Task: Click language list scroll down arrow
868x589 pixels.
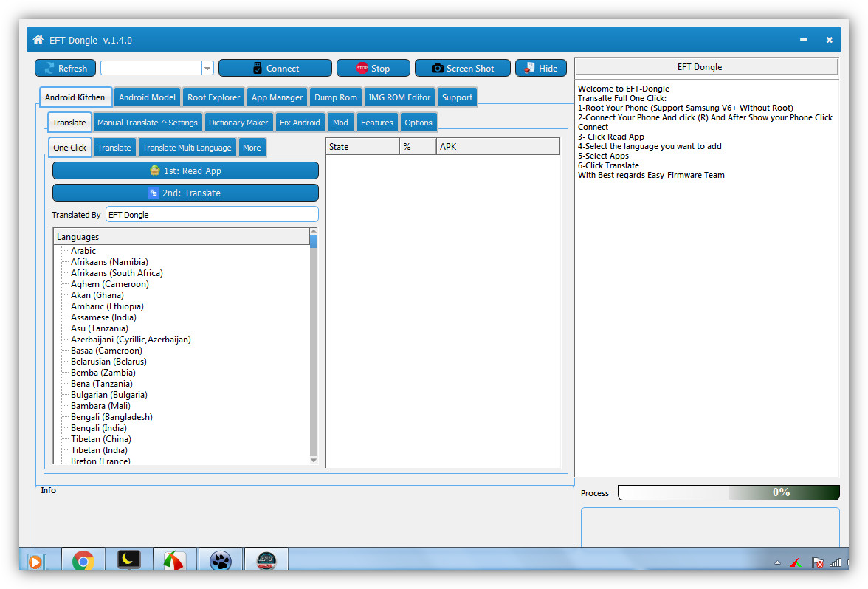Action: point(314,460)
